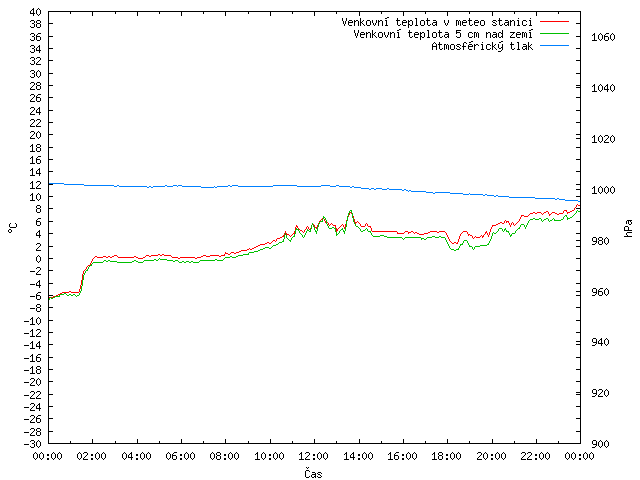This screenshot has width=640, height=480.
Task: Click the x-axis label '18:00'
Action: tap(447, 456)
